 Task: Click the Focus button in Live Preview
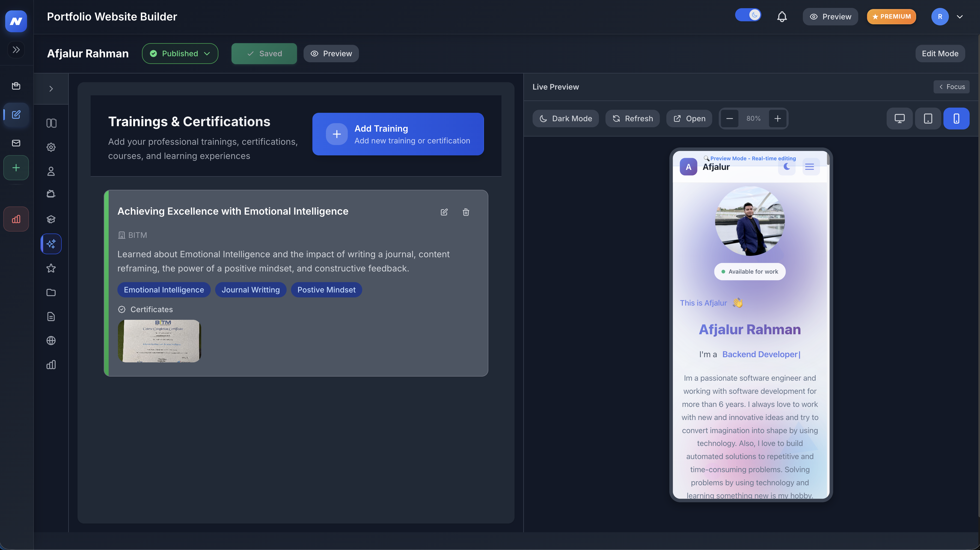[x=951, y=86]
